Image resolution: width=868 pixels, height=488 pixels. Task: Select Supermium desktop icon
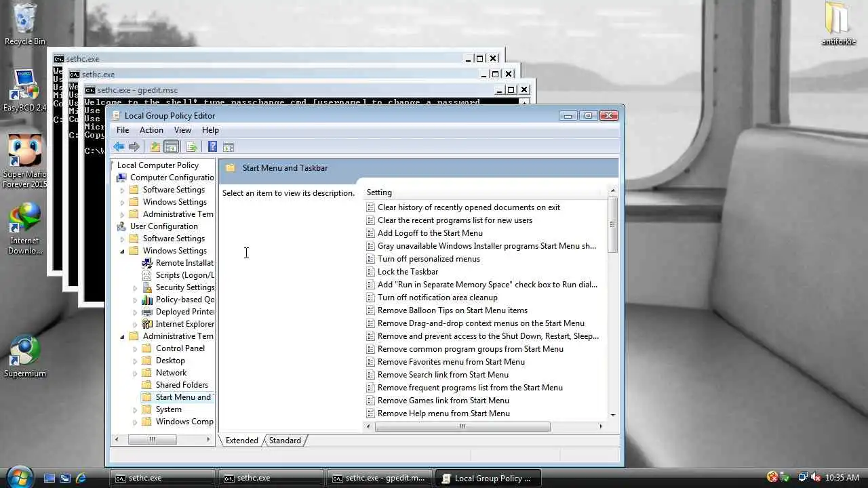pos(25,356)
